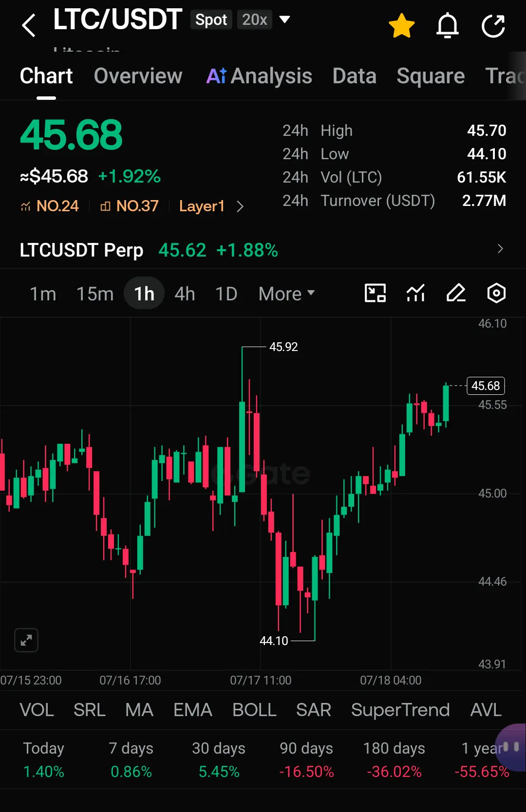Switch to the Chart tab

tap(46, 76)
